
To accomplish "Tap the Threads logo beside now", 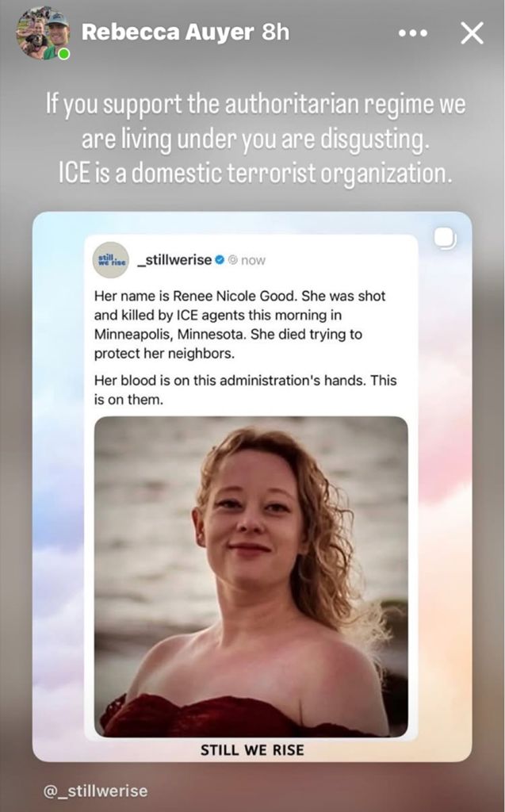I will pyautogui.click(x=233, y=260).
